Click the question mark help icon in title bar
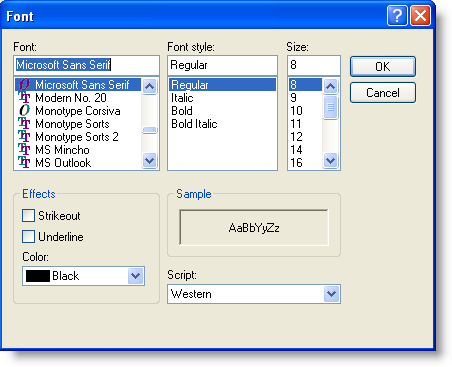 pos(397,15)
